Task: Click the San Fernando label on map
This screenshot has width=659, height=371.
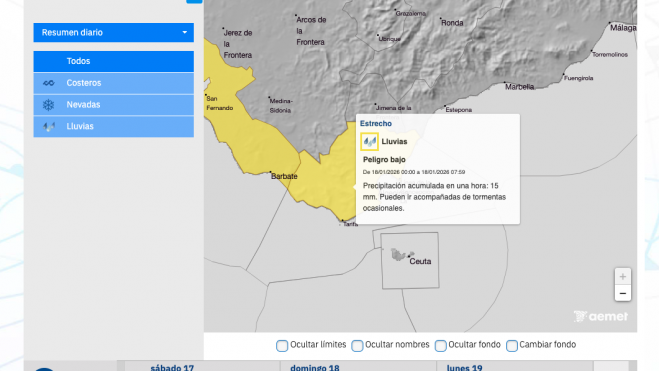Action: click(219, 103)
